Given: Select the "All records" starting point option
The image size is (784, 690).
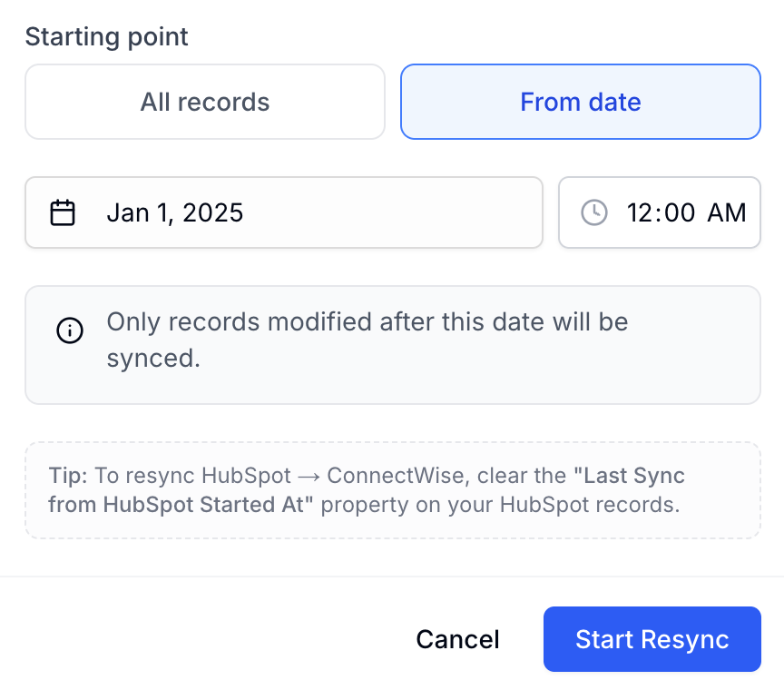Looking at the screenshot, I should (x=205, y=102).
